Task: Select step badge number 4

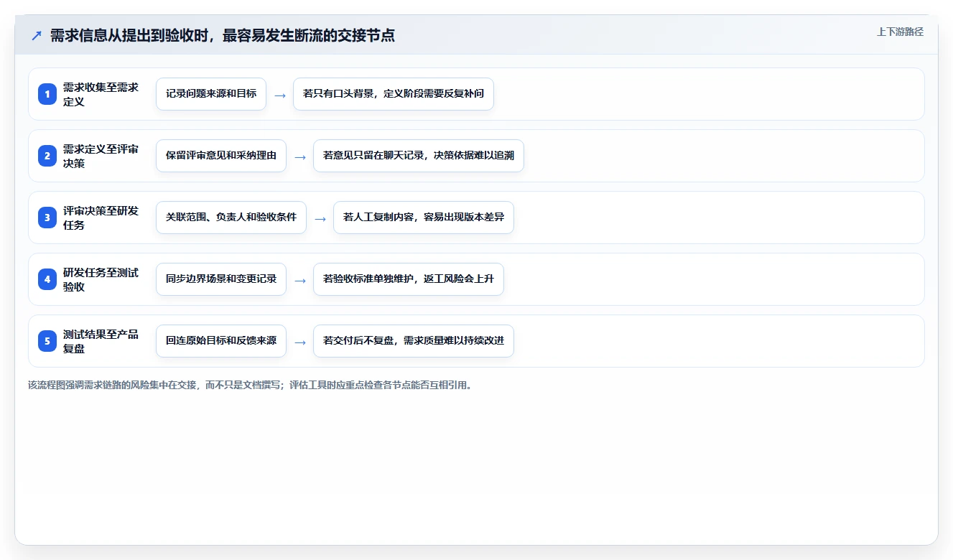Action: 47,279
